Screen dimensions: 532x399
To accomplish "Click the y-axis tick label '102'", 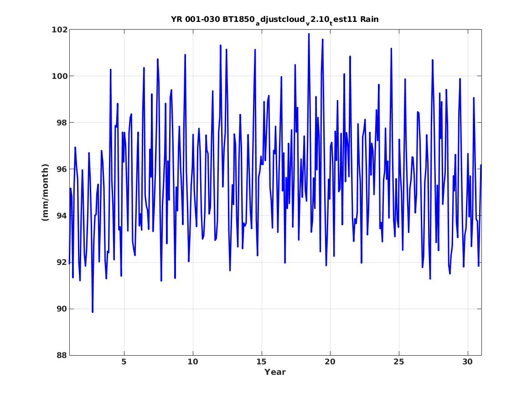I will (x=59, y=30).
